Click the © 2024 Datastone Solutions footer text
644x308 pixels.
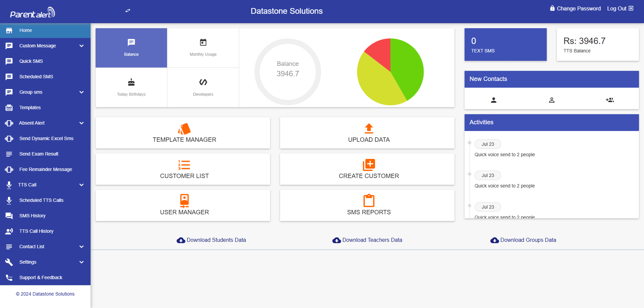pyautogui.click(x=45, y=294)
